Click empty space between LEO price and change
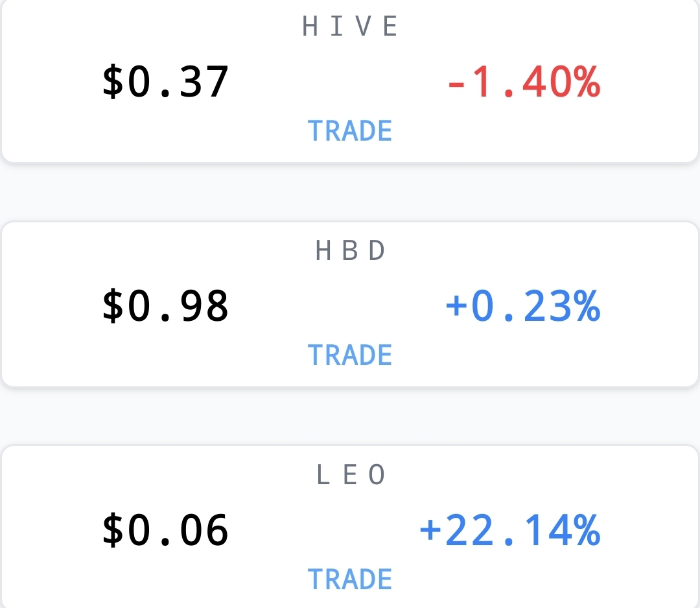 324,530
